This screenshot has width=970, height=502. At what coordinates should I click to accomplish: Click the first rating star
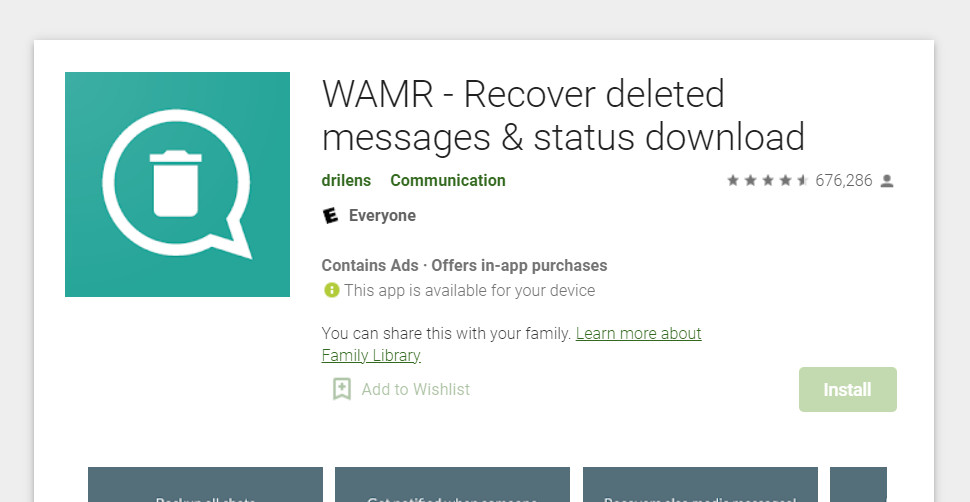[x=733, y=180]
